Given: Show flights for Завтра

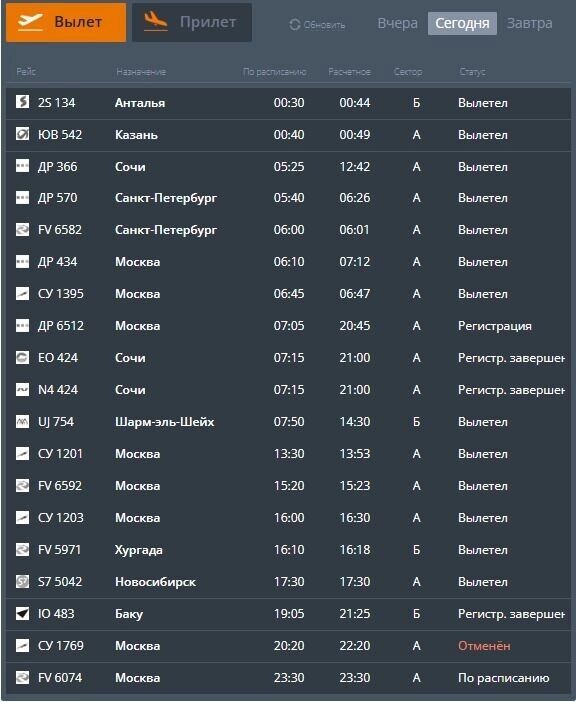Looking at the screenshot, I should coord(529,23).
